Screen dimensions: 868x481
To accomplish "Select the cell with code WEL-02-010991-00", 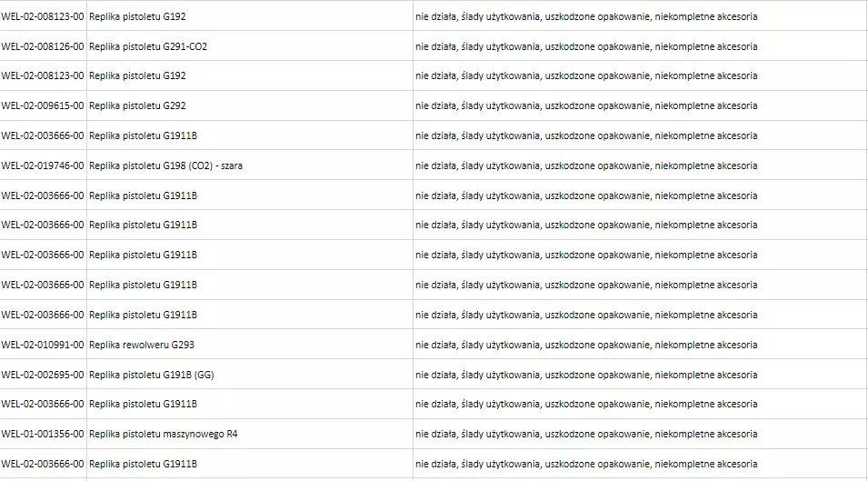I will coord(43,345).
